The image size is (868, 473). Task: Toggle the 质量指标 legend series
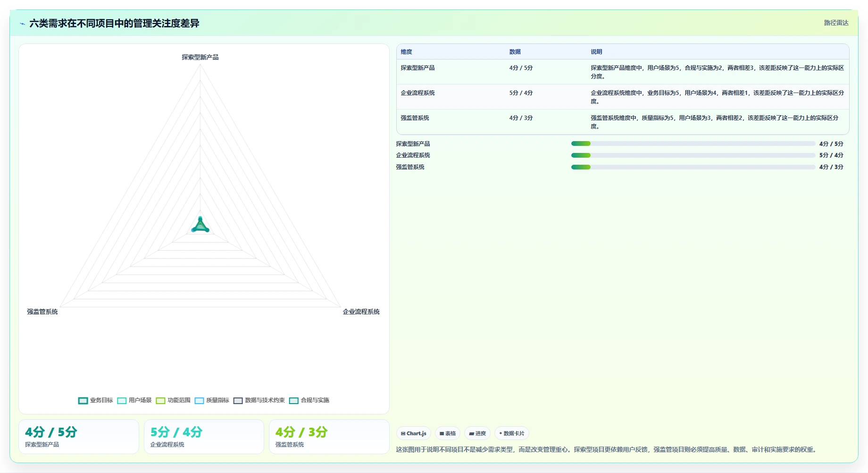click(x=212, y=400)
